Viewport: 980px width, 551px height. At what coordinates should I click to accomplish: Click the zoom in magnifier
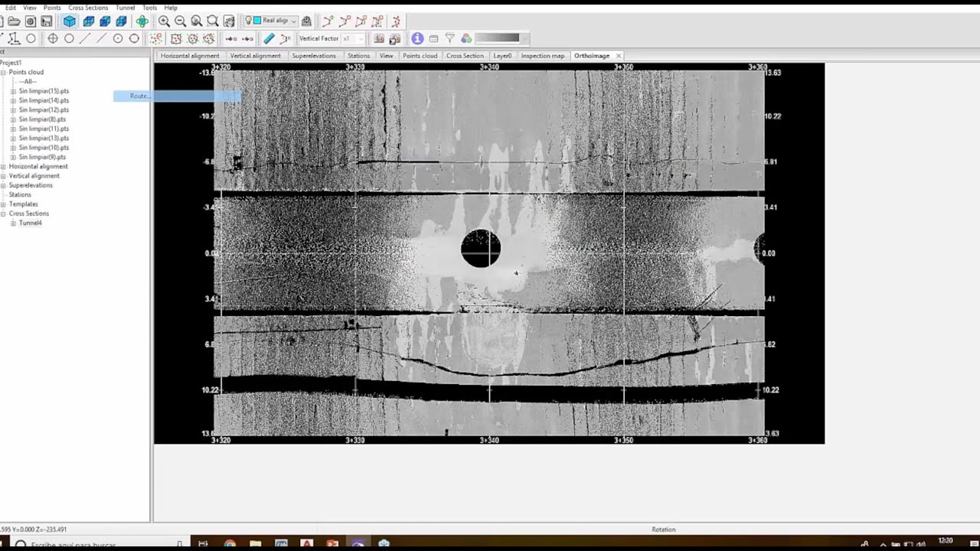pyautogui.click(x=164, y=21)
